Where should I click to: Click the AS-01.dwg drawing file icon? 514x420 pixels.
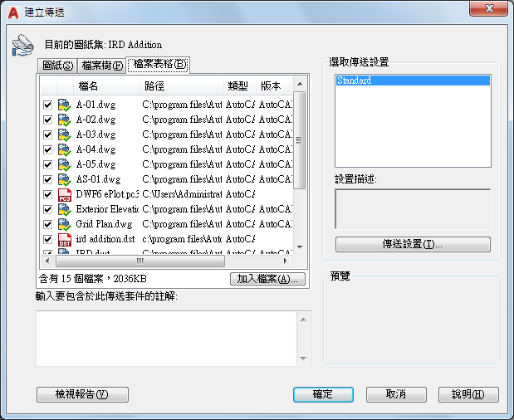(x=65, y=179)
